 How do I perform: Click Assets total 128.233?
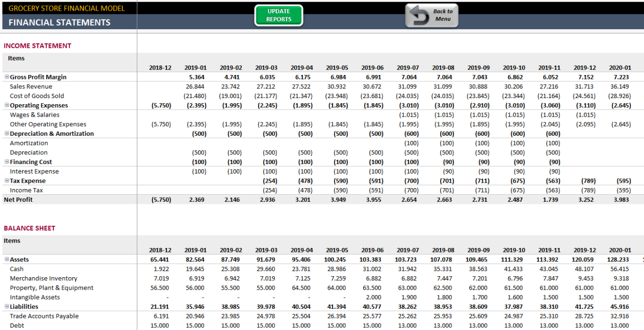click(x=618, y=260)
